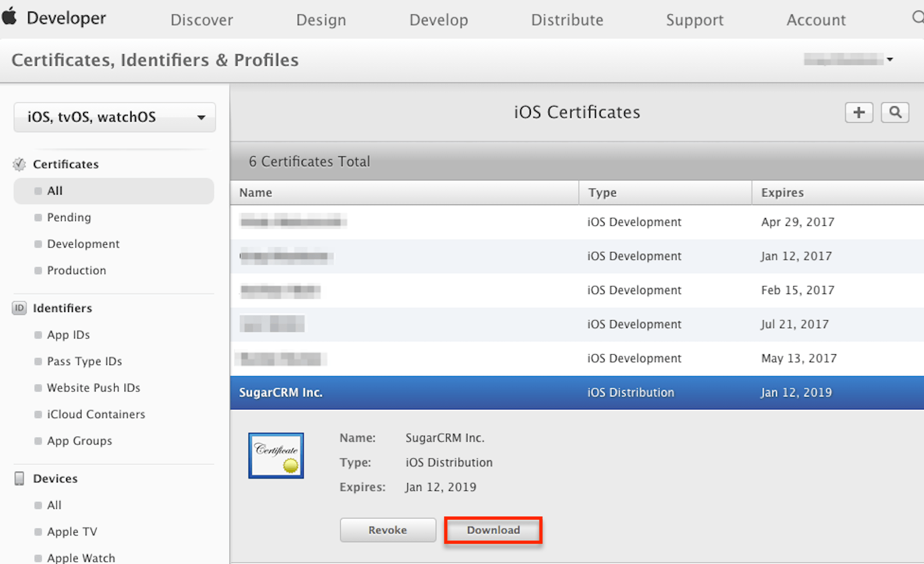Add a new certificate with plus button

(x=859, y=113)
